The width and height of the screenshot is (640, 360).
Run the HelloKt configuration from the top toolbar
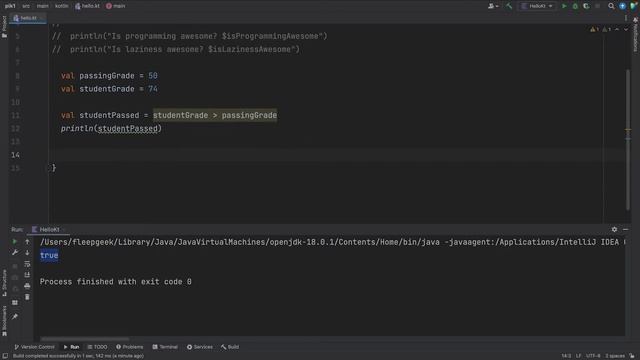564,6
